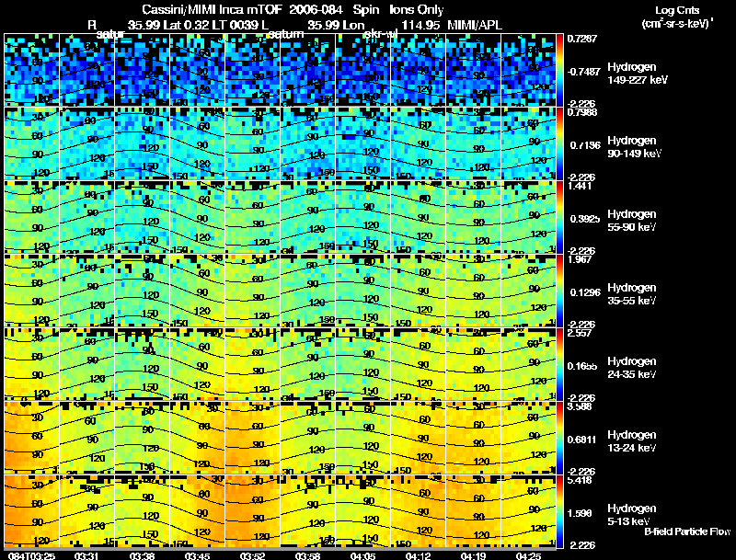Image resolution: width=736 pixels, height=560 pixels.
Task: Click the colorbar midpoint value '1.598'
Action: (580, 514)
